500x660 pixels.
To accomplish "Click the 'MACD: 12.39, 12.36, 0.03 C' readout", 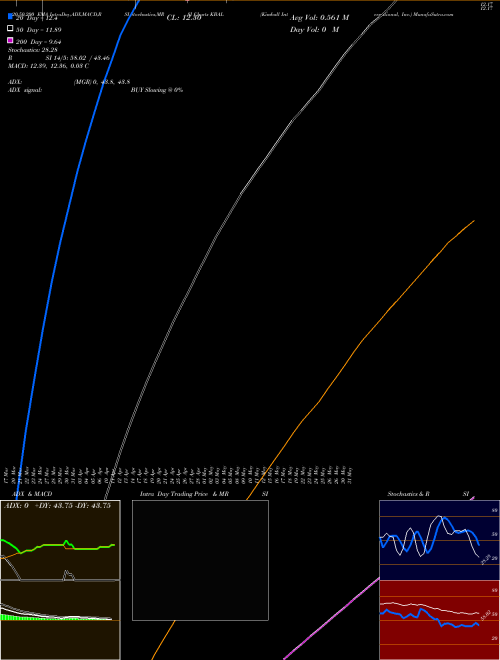I will tap(48, 66).
